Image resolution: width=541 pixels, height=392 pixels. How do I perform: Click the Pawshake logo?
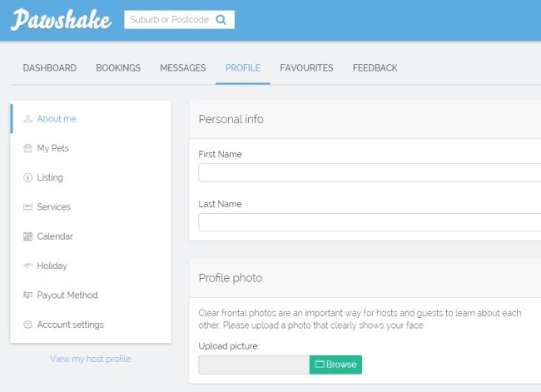(x=61, y=20)
